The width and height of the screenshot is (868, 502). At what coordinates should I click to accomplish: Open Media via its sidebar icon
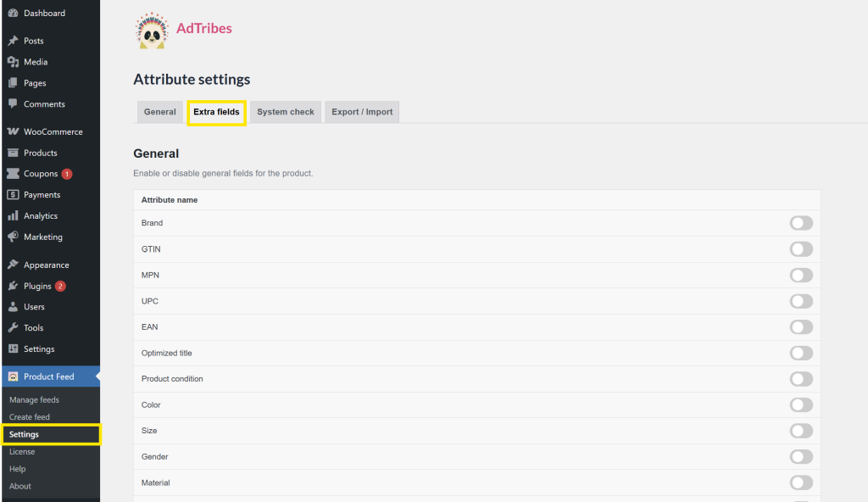coord(12,61)
